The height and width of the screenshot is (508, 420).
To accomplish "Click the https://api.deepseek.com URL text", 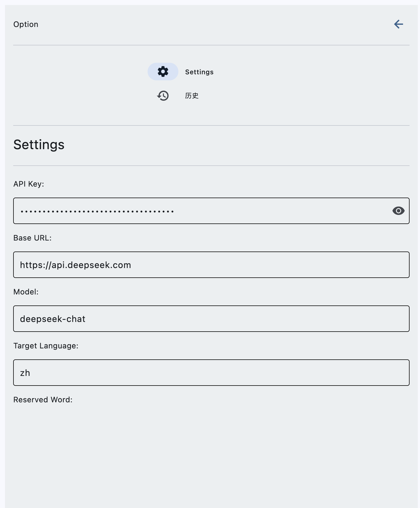I will 76,265.
